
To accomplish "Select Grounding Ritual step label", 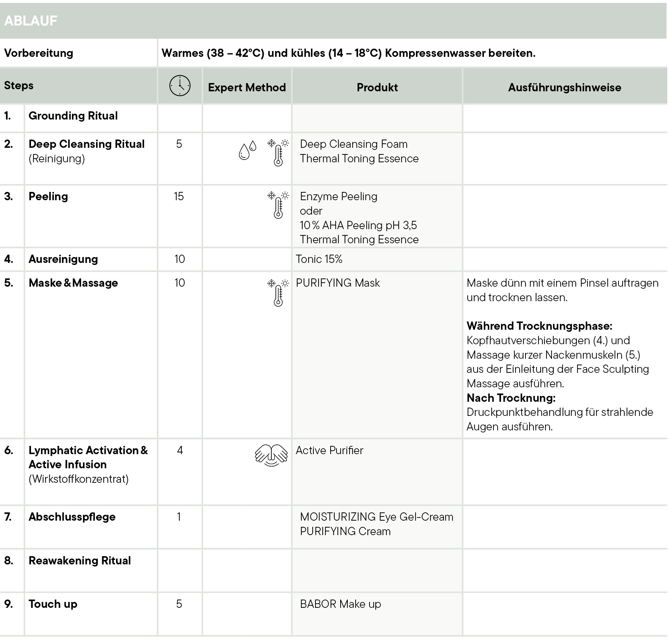I will (73, 116).
